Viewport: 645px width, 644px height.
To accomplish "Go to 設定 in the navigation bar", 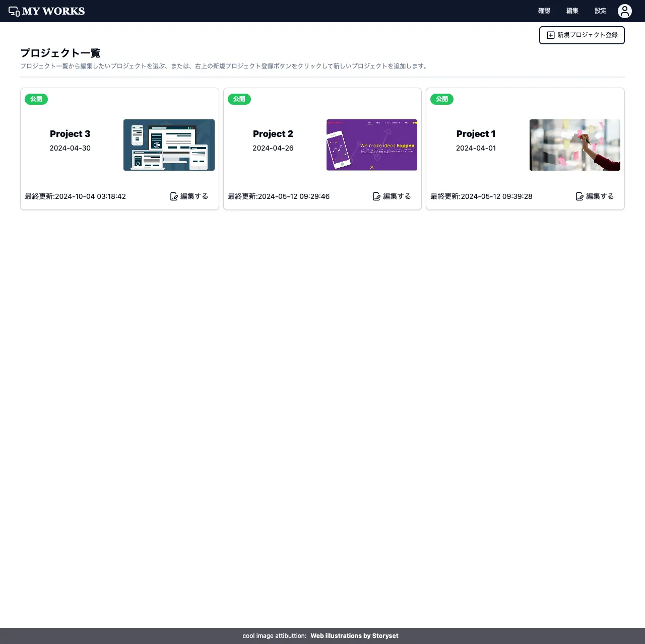I will tap(601, 11).
